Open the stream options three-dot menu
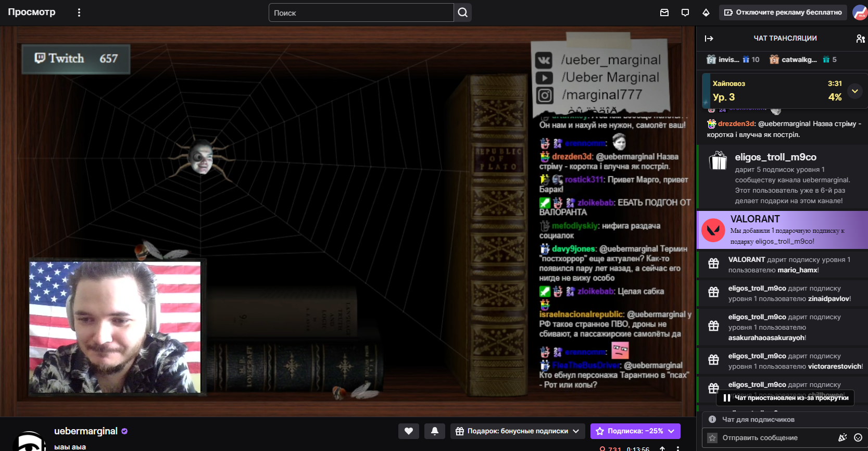868x451 pixels. [x=678, y=448]
